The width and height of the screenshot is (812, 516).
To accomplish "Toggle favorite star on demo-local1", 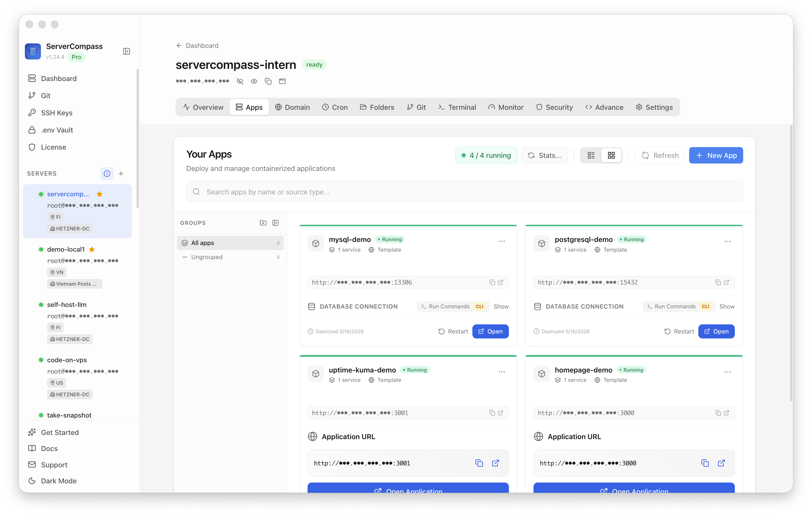I will (x=92, y=250).
